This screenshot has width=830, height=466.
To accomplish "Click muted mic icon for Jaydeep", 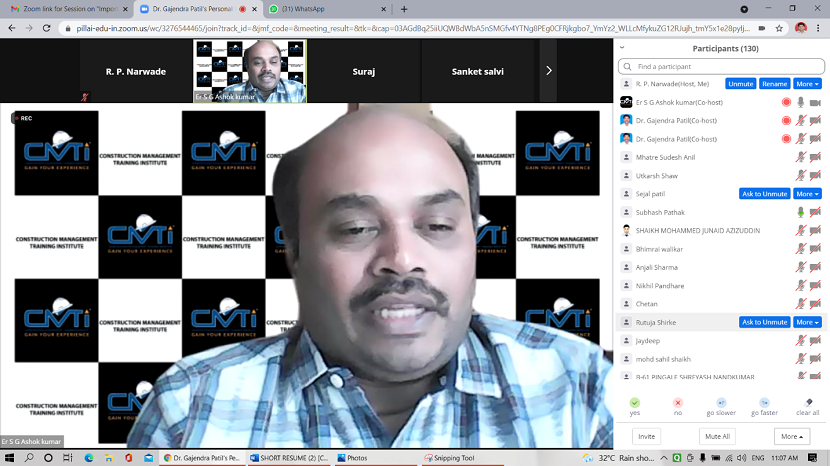I will point(801,340).
